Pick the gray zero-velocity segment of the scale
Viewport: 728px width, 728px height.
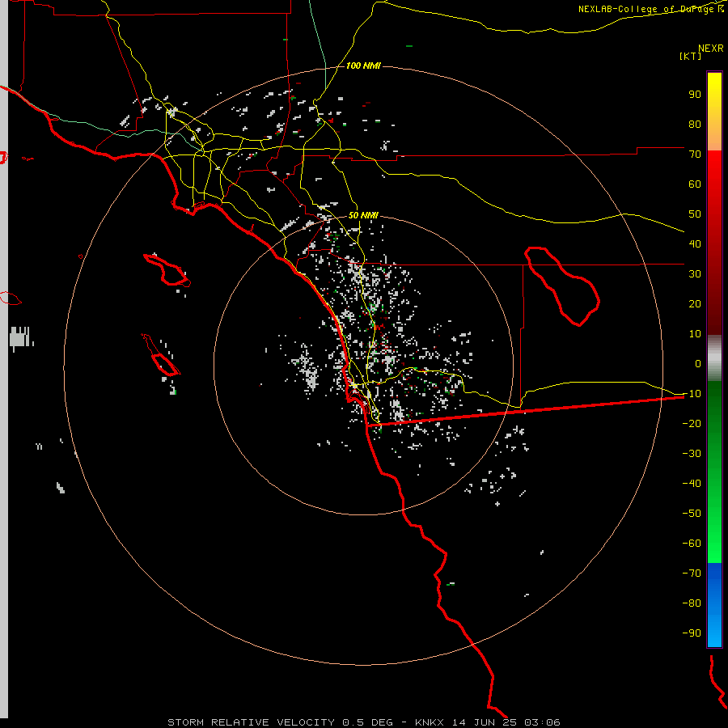714,358
